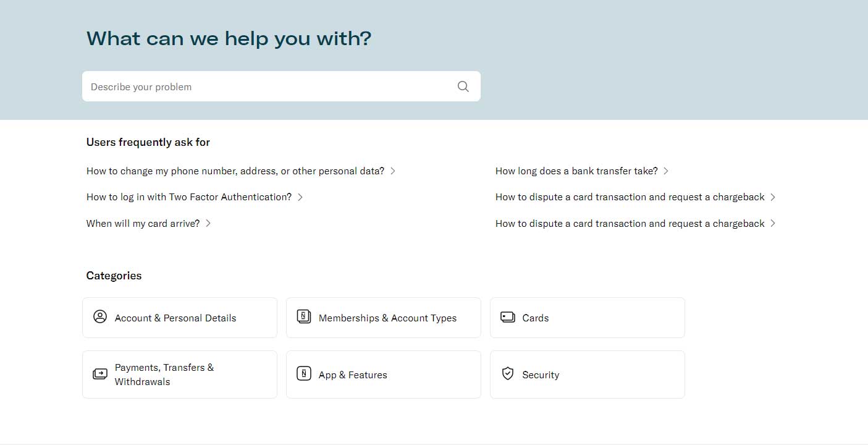Open Memberships & Account Types category
Screen dimensions: 868x445
pos(384,318)
